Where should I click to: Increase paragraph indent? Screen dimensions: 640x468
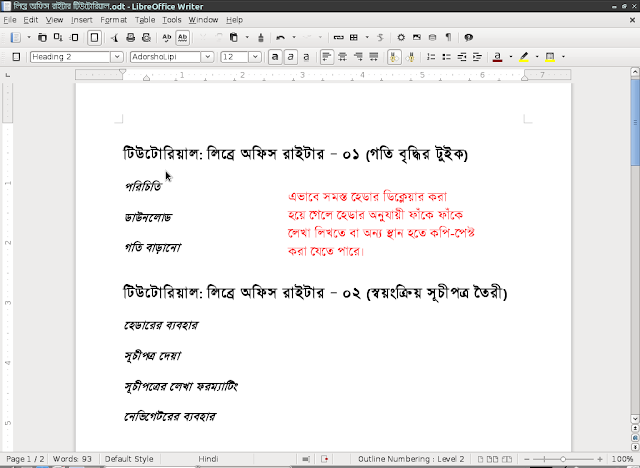click(477, 57)
